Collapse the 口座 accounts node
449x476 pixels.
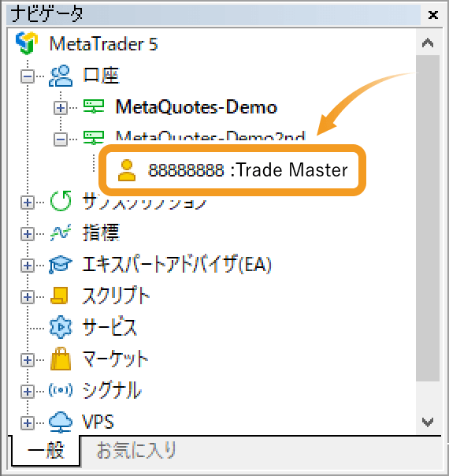(x=28, y=76)
